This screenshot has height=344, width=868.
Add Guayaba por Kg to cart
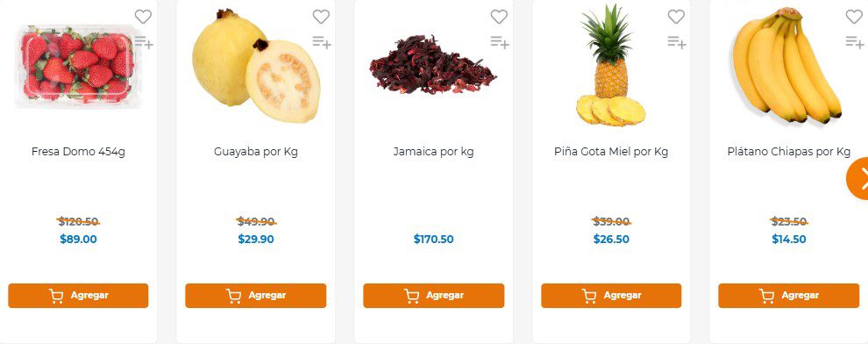[x=256, y=296]
